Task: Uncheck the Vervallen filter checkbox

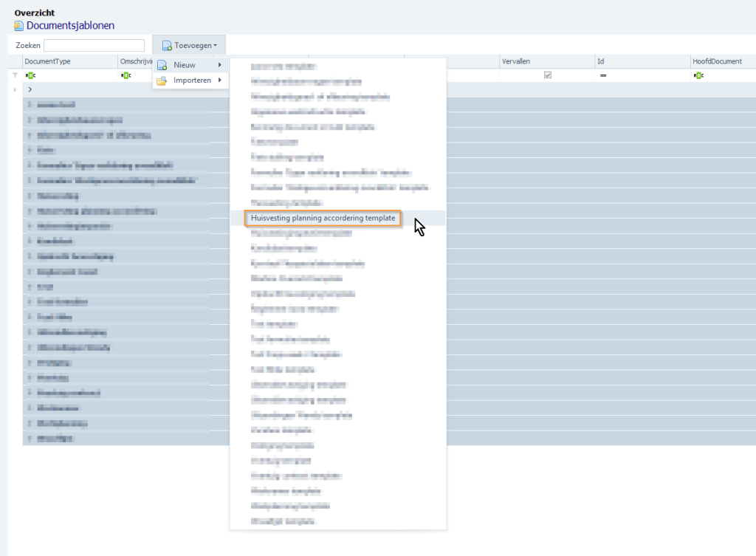Action: pos(547,74)
